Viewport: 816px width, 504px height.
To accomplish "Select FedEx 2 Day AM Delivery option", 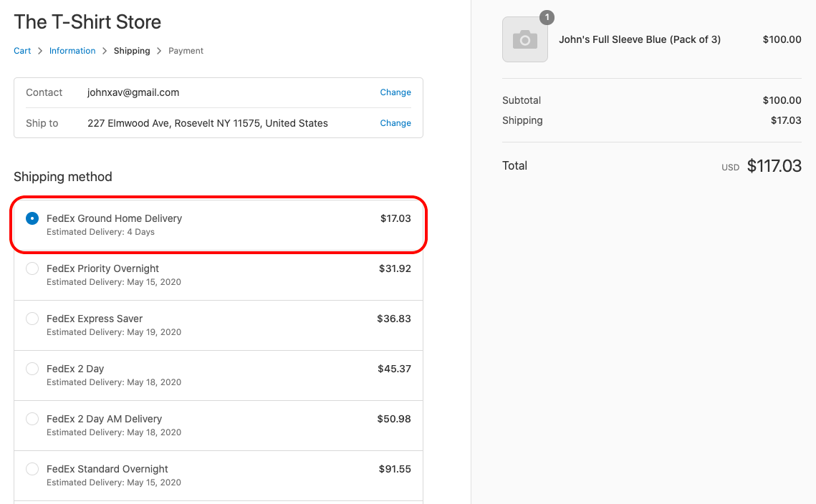I will point(32,419).
